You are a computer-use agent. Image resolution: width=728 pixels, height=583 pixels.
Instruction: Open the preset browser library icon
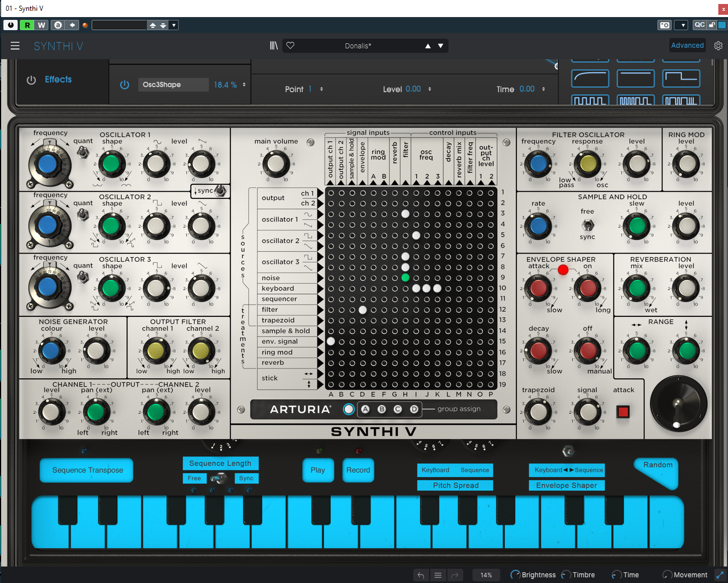[x=274, y=46]
